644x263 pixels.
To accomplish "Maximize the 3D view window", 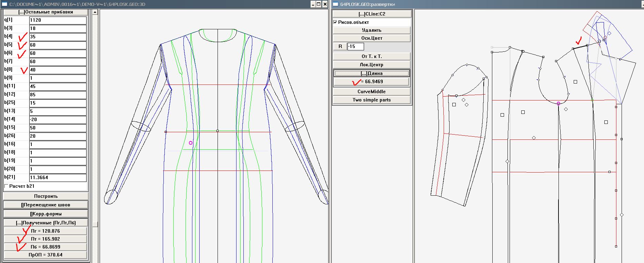I will (319, 4).
